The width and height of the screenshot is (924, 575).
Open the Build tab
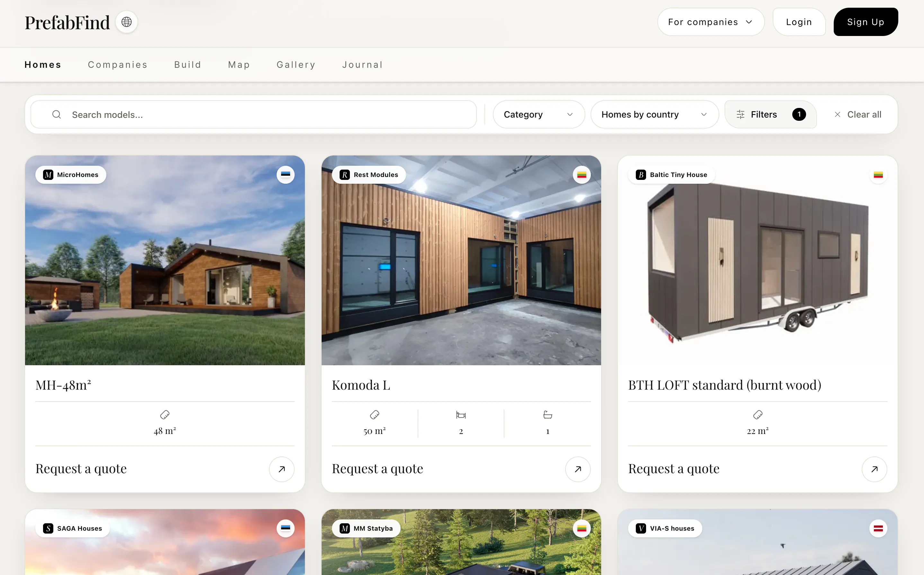pyautogui.click(x=188, y=65)
